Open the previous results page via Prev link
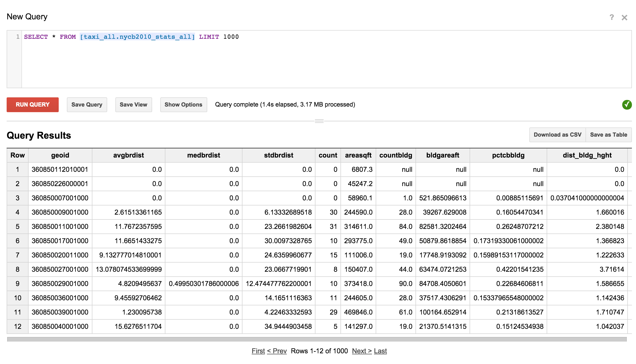This screenshot has height=364, width=636. click(x=277, y=351)
